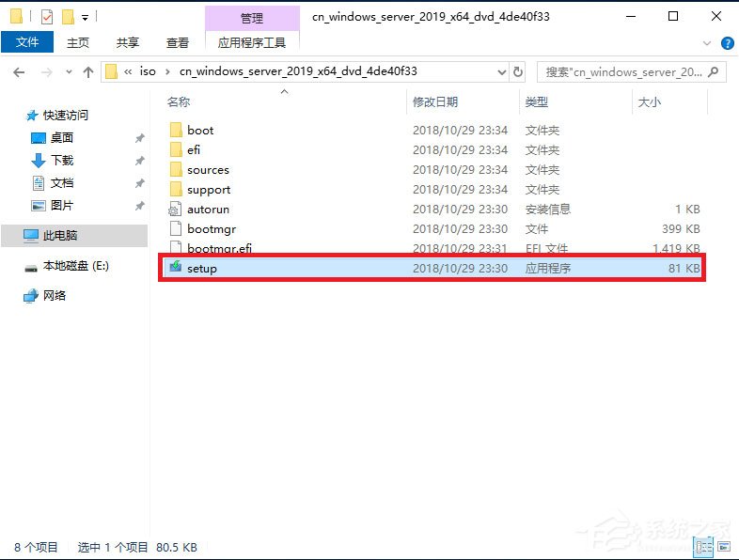739x560 pixels.
Task: Refresh the current folder view
Action: pyautogui.click(x=518, y=72)
